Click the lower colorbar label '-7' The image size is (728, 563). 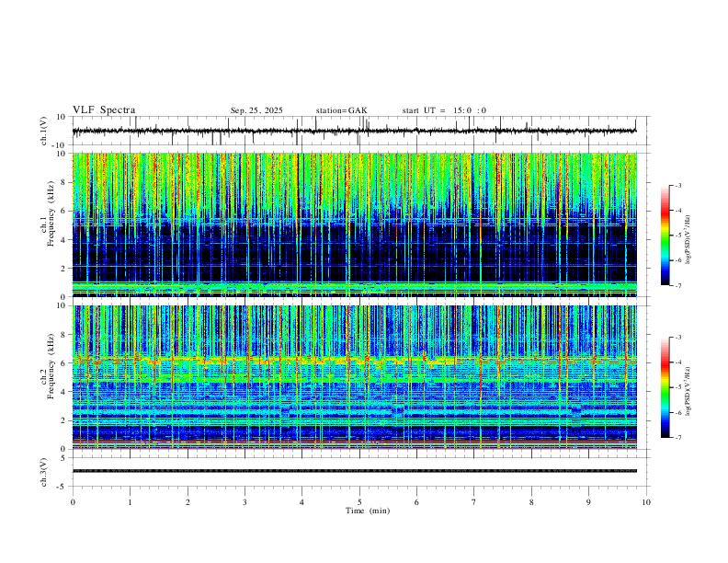tap(677, 438)
